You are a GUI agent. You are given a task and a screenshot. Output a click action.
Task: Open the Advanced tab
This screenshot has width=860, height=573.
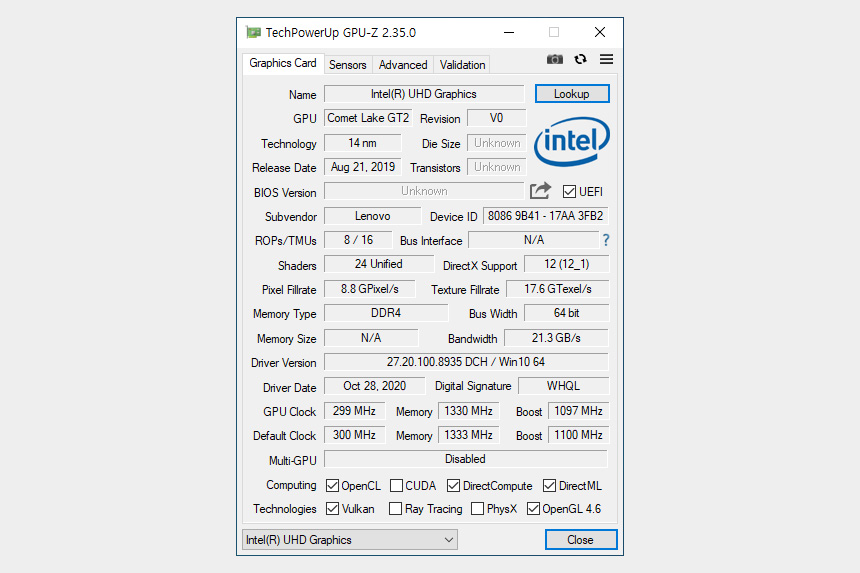point(403,65)
